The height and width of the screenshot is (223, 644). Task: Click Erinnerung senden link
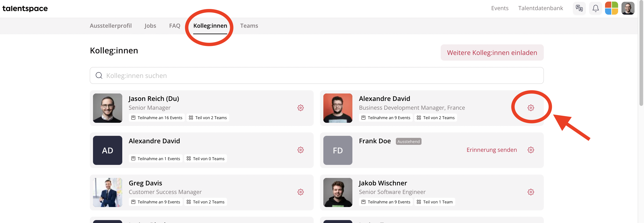pos(492,150)
